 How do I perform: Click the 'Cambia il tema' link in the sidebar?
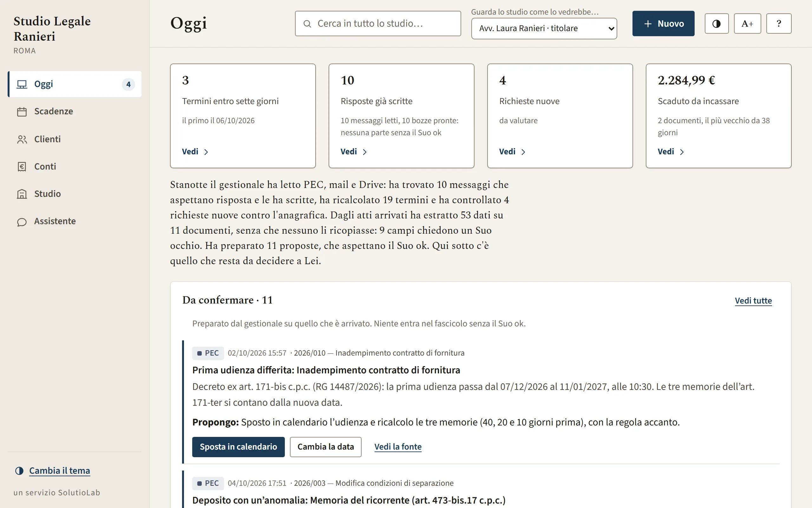point(59,471)
